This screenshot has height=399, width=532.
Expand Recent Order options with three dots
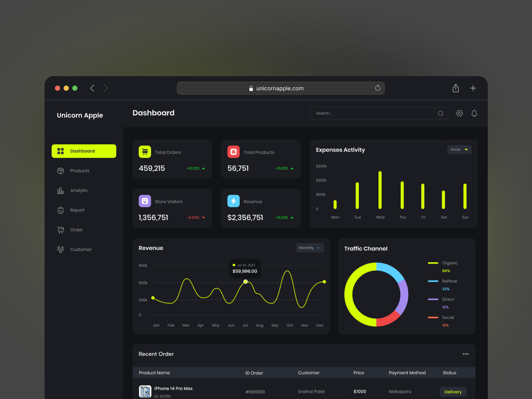click(465, 354)
